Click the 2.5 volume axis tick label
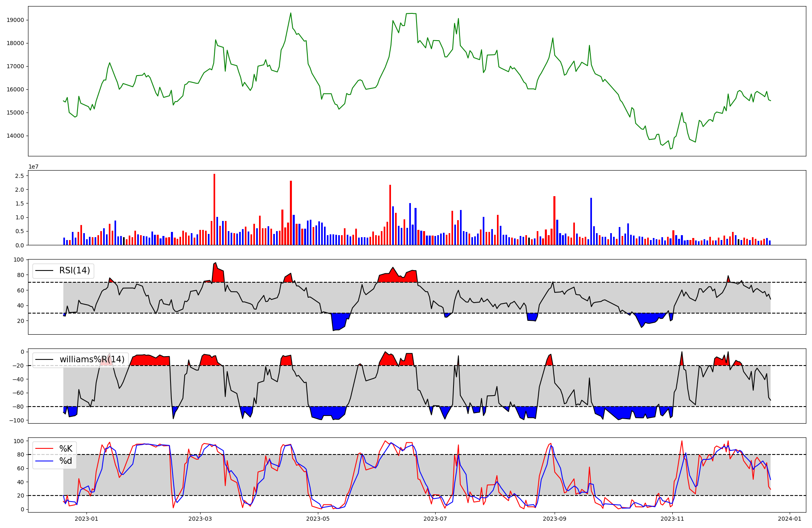The height and width of the screenshot is (528, 812). tap(19, 176)
